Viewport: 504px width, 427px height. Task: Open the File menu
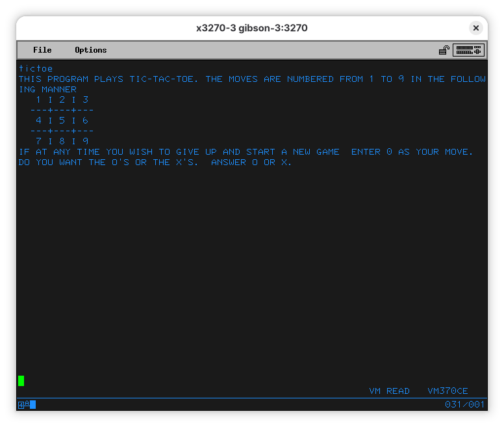(42, 50)
